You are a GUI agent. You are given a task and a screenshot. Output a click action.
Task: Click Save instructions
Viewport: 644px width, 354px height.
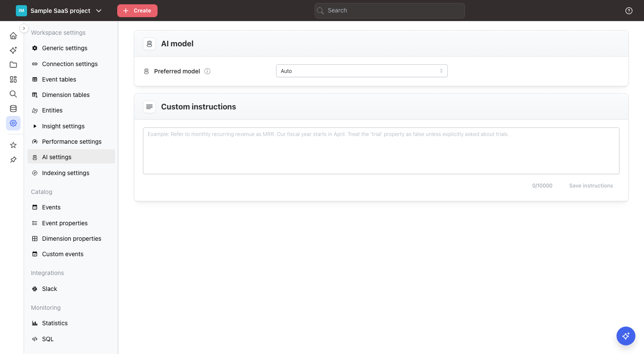(x=591, y=186)
